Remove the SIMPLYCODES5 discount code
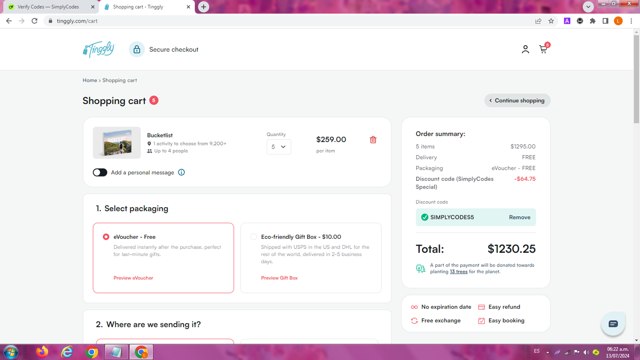The width and height of the screenshot is (640, 360). coord(519,217)
